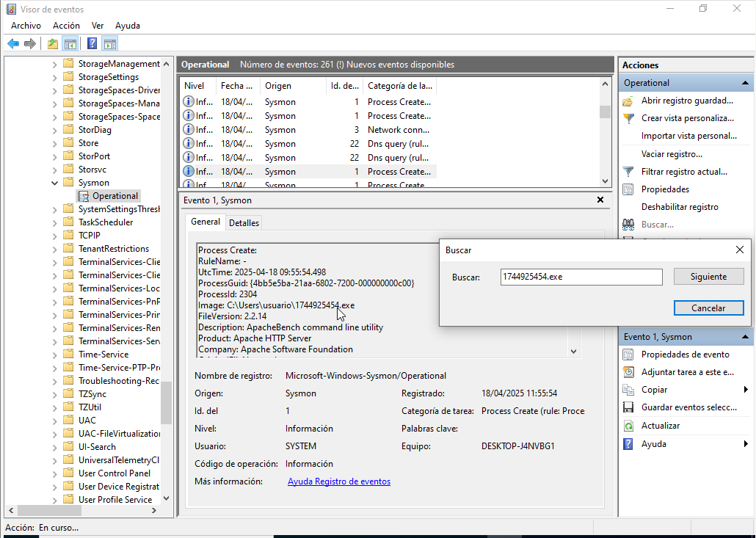
Task: Click the Image path line in event description
Action: coord(276,305)
